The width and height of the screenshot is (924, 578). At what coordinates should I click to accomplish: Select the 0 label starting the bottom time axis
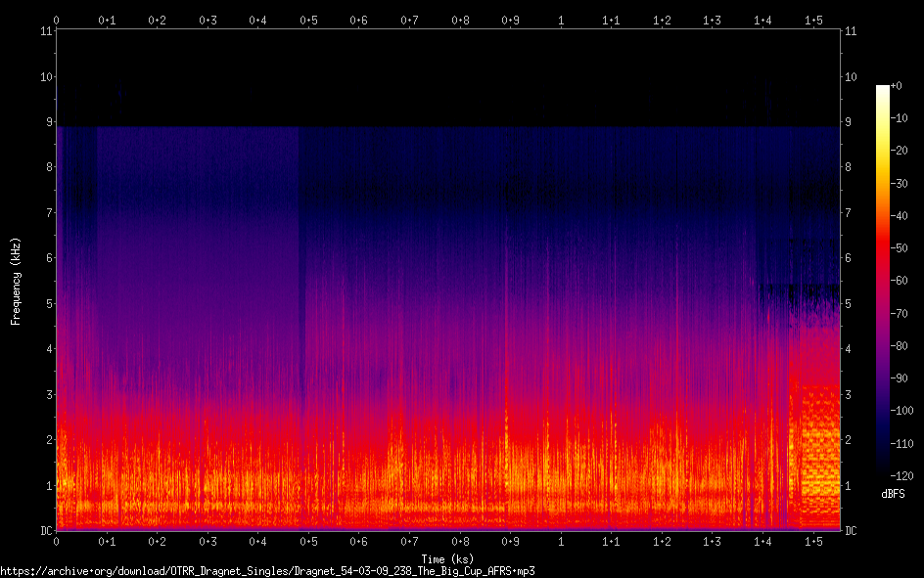57,541
